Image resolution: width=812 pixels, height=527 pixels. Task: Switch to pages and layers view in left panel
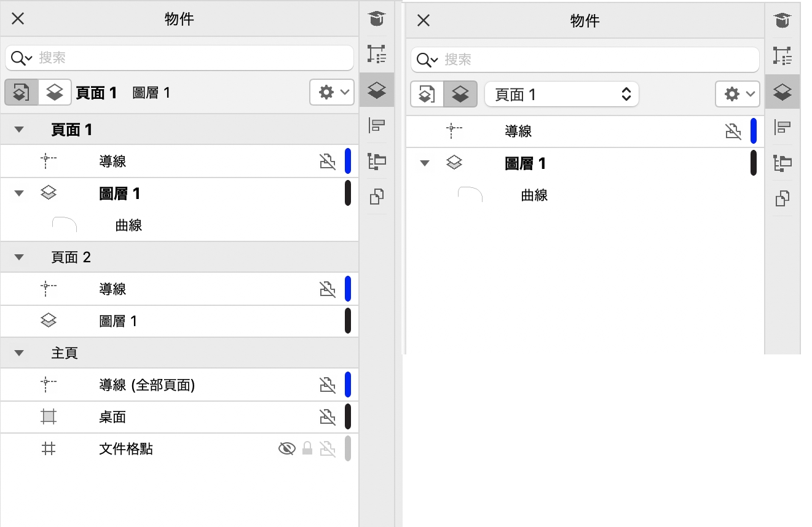click(x=22, y=93)
